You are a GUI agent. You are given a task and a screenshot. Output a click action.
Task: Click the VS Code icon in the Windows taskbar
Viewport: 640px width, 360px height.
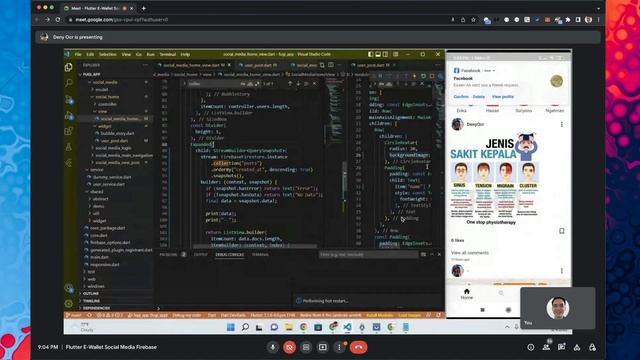coord(347,327)
